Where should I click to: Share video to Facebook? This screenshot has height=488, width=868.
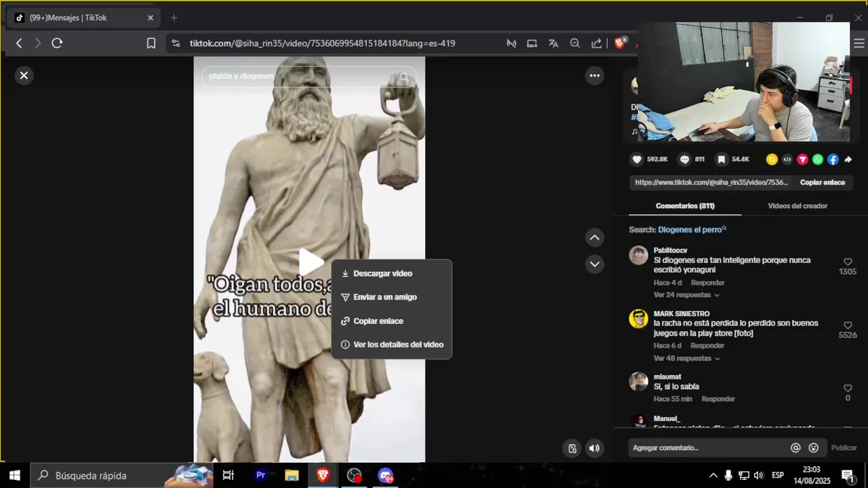833,159
